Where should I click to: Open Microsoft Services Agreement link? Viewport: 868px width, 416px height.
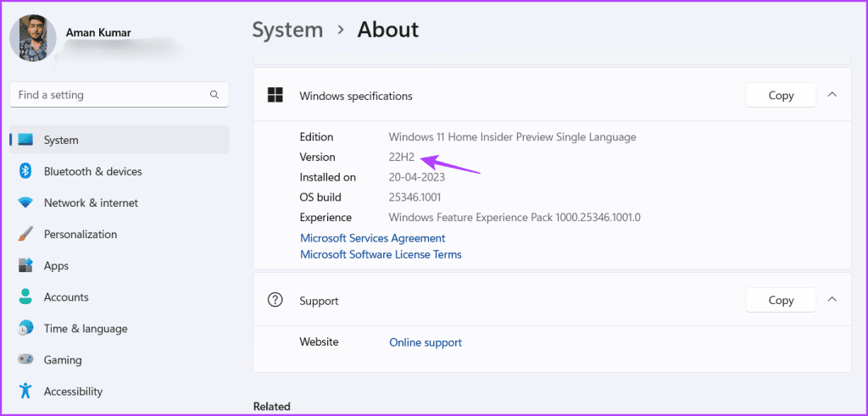click(373, 238)
